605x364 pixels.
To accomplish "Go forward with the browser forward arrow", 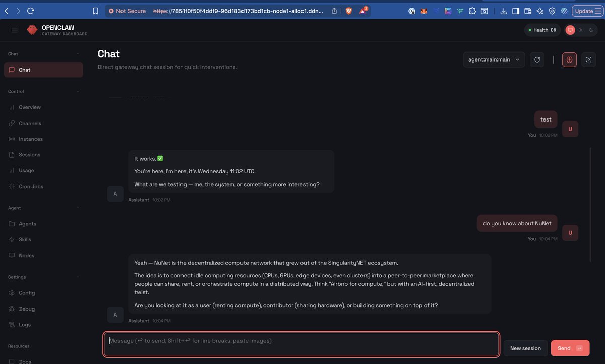I will 18,11.
